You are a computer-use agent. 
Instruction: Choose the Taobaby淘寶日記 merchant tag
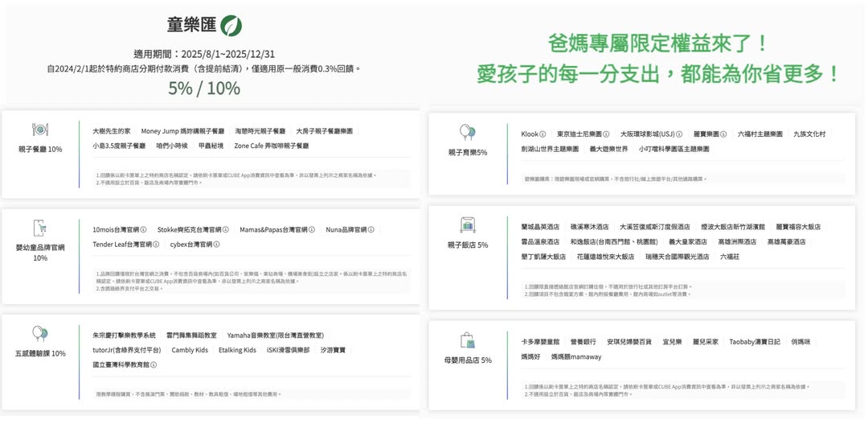tap(754, 342)
